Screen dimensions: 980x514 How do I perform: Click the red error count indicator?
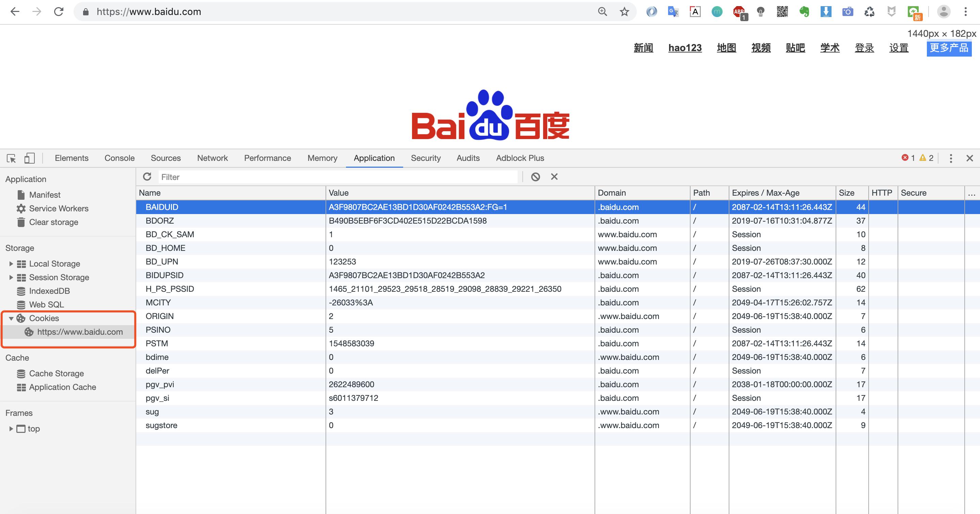pos(908,158)
